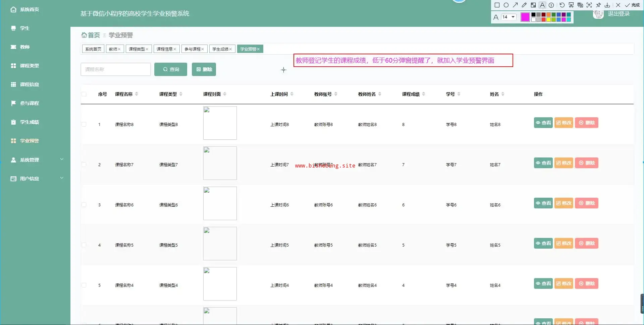Screen dimensions: 644x325
Task: Pick the arrow drawing tool
Action: (x=515, y=5)
